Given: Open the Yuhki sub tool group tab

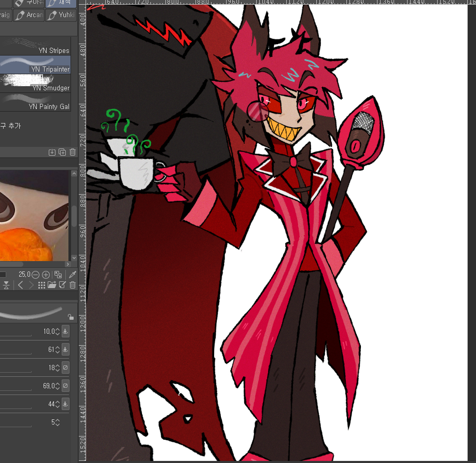Looking at the screenshot, I should coord(61,15).
